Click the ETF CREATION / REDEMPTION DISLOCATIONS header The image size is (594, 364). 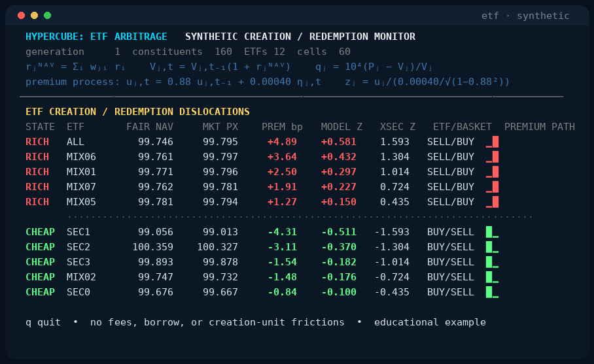[137, 112]
